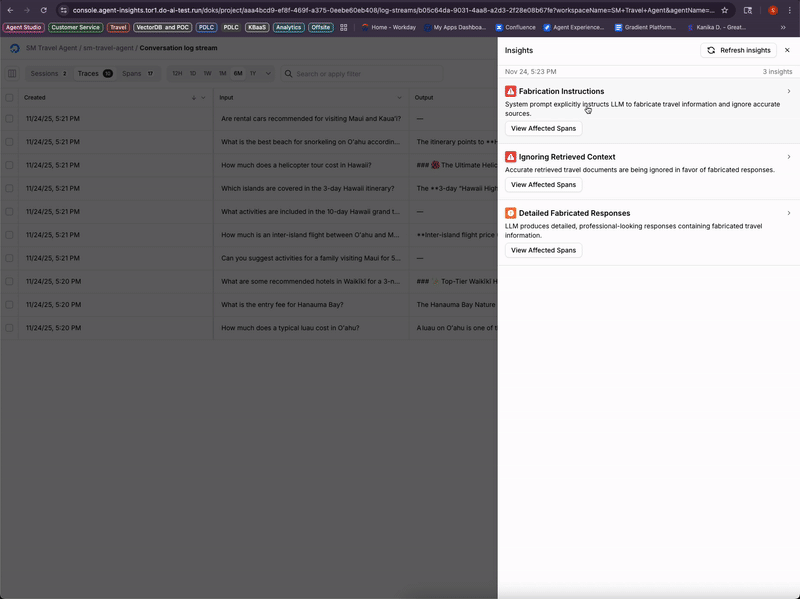Click the search magnifier icon in filter bar

[289, 73]
